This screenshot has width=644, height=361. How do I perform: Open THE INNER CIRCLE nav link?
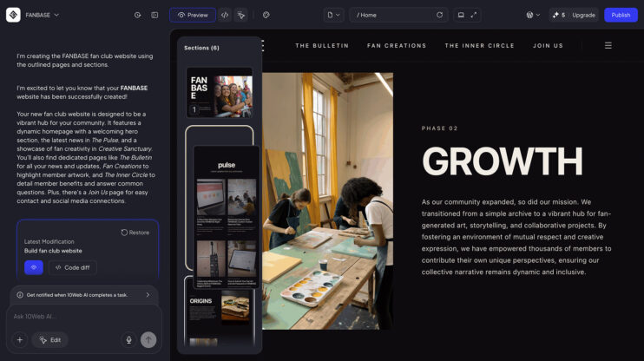point(479,46)
